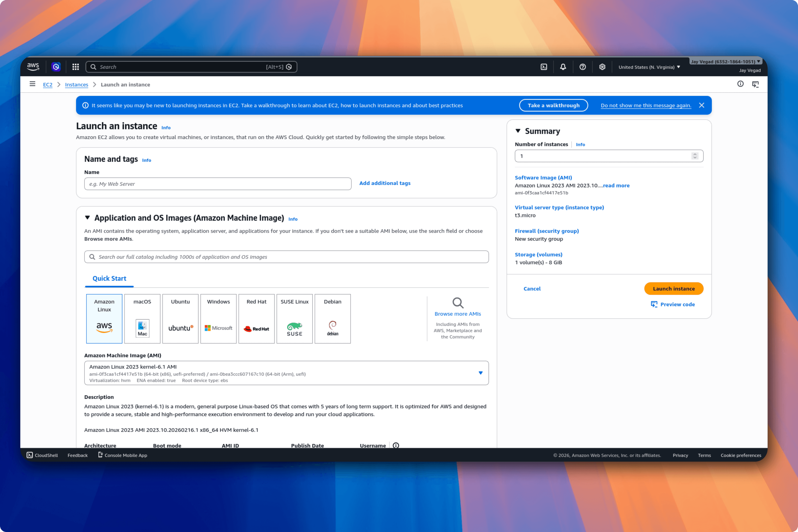Open Info link beside Name and tags
This screenshot has height=532, width=798.
coord(147,160)
